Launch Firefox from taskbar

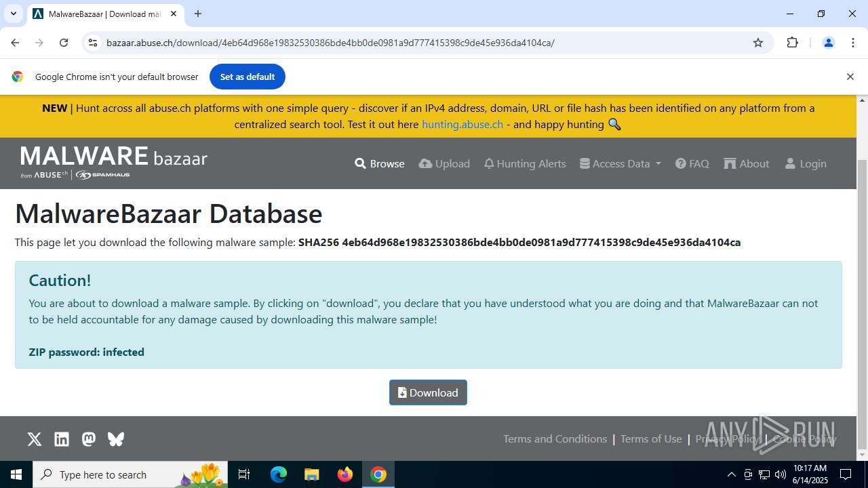tap(345, 474)
